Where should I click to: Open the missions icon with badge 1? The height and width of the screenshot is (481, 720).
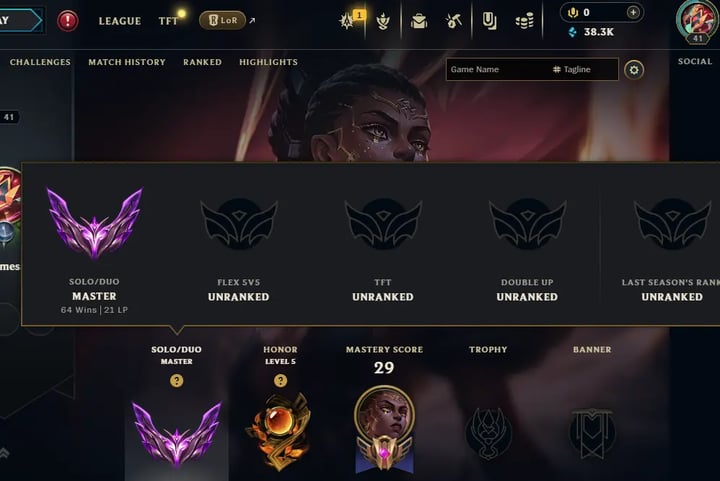coord(349,20)
